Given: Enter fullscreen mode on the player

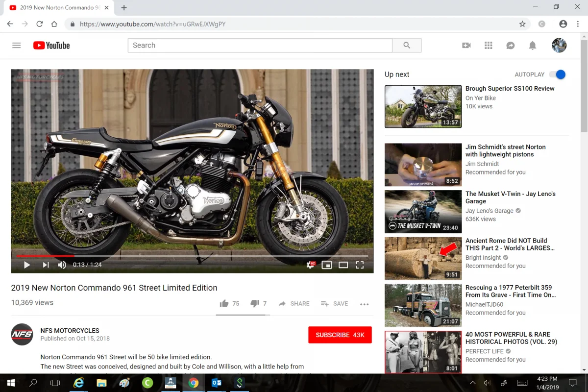Looking at the screenshot, I should coord(360,265).
